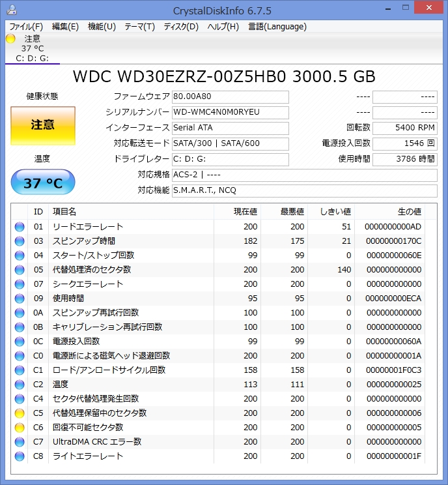
Task: Click yellow caution icon for 代替処理保留中のセクタ数 row
Action: click(x=20, y=413)
